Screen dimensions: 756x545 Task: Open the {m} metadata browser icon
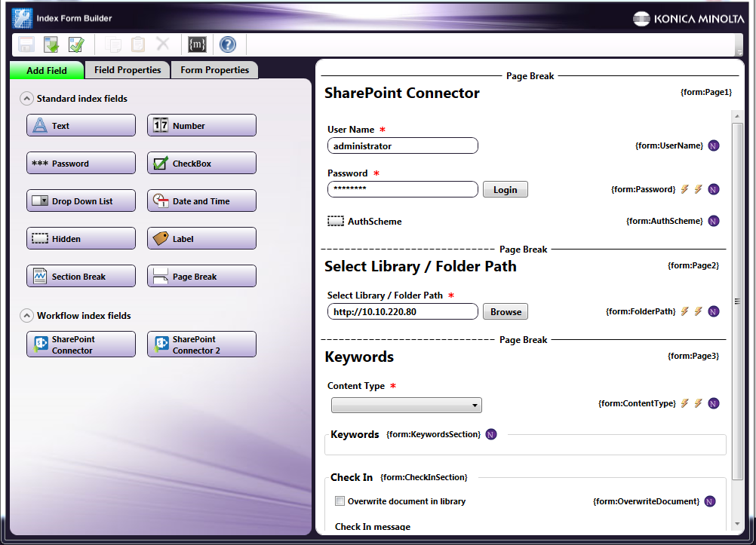[197, 44]
